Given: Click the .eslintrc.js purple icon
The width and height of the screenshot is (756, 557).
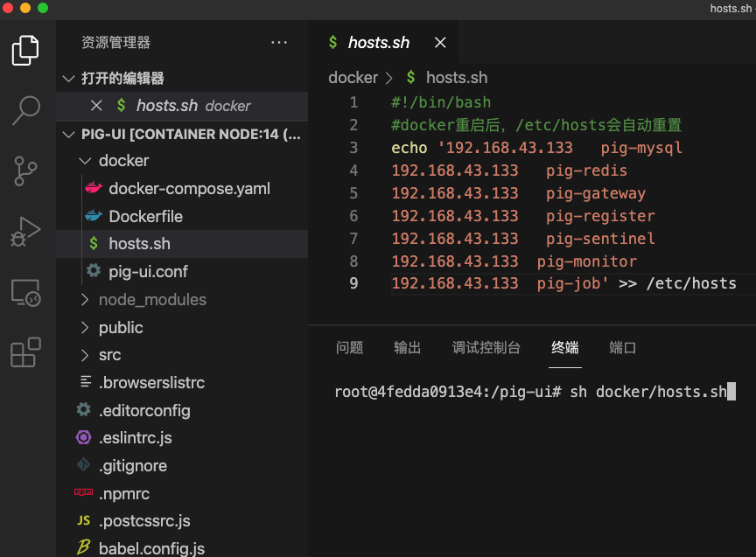Looking at the screenshot, I should [83, 437].
